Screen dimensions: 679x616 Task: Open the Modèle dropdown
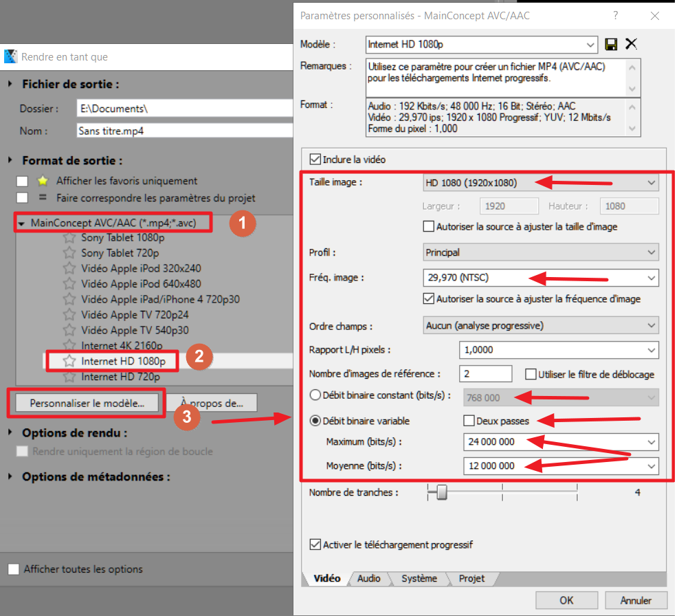(590, 45)
